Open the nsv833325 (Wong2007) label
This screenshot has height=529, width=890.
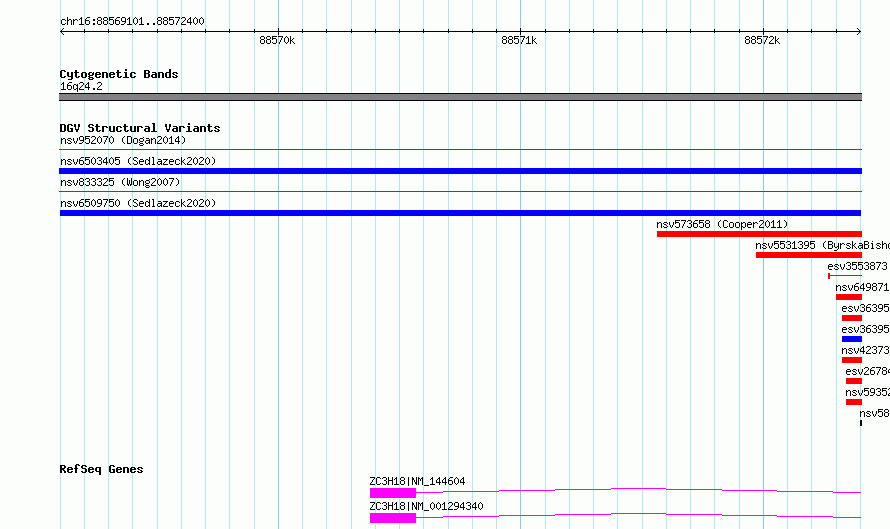[120, 182]
